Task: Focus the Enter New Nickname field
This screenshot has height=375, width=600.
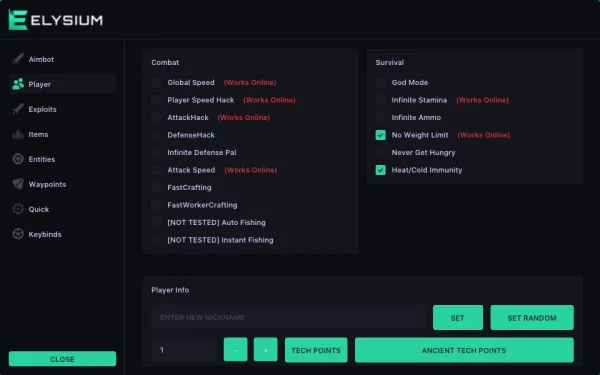Action: coord(289,317)
